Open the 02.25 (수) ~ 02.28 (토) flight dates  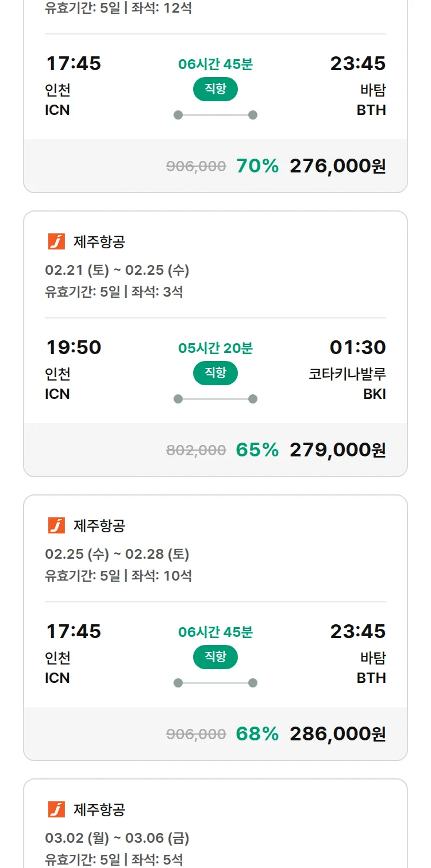(x=117, y=554)
